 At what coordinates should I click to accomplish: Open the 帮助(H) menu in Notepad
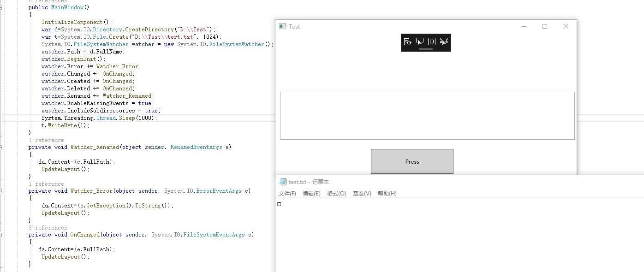(x=387, y=194)
